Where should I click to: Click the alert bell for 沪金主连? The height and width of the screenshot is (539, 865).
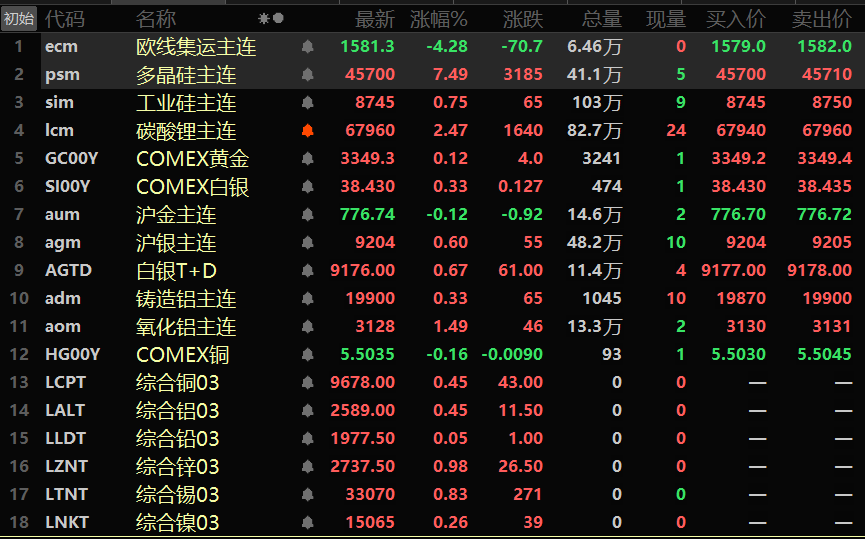point(307,215)
